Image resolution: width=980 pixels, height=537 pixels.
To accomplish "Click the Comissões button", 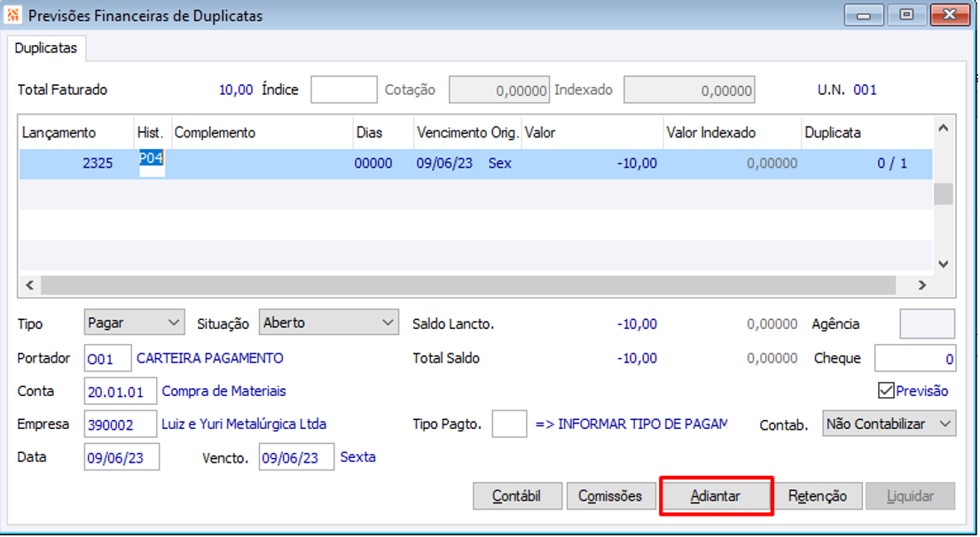I will [x=610, y=495].
